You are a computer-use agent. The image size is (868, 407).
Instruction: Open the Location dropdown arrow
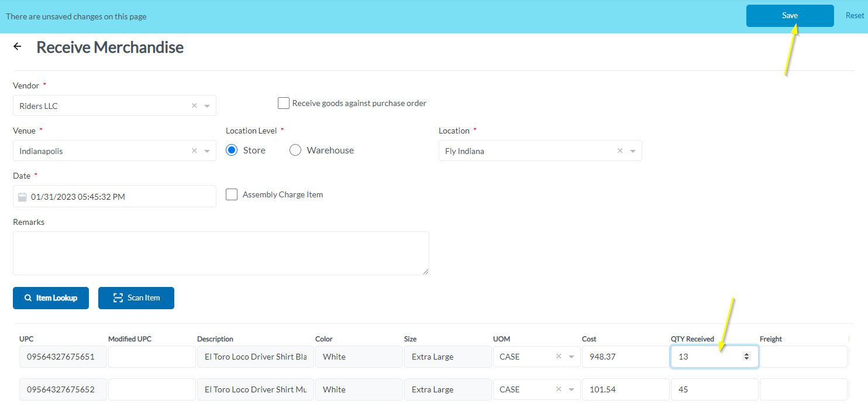[633, 151]
